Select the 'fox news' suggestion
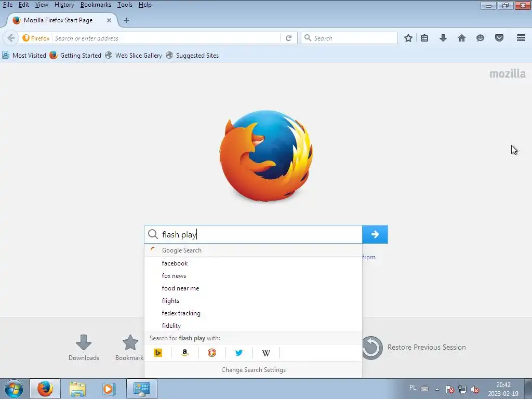The image size is (532, 399). [253, 276]
